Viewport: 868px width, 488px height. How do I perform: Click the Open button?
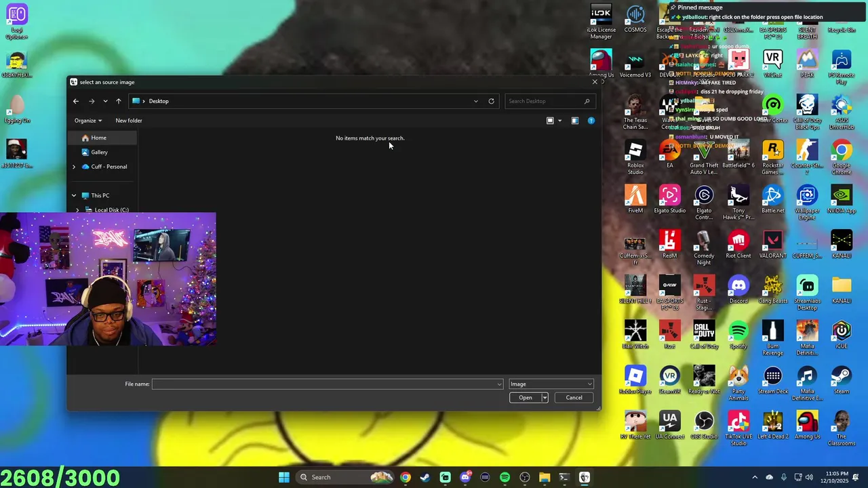[526, 398]
